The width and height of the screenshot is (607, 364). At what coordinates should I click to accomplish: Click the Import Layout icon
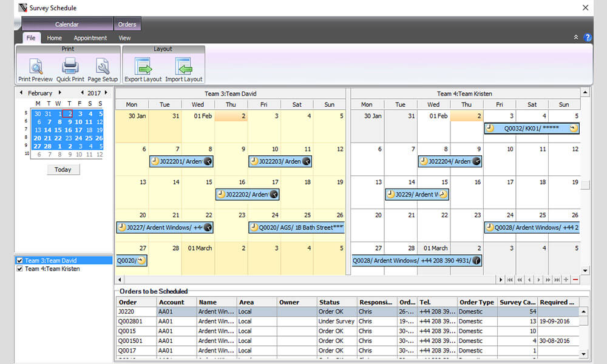pos(183,67)
